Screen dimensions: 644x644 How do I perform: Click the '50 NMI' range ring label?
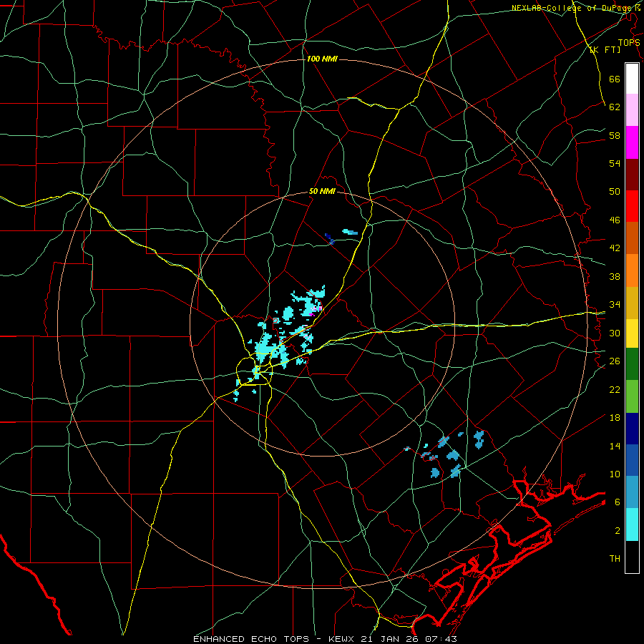tap(322, 191)
